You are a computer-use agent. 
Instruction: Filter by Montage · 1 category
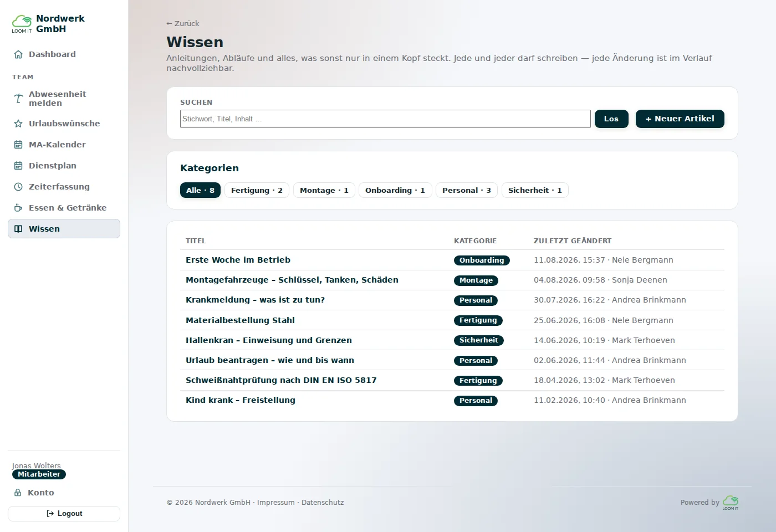pyautogui.click(x=324, y=190)
